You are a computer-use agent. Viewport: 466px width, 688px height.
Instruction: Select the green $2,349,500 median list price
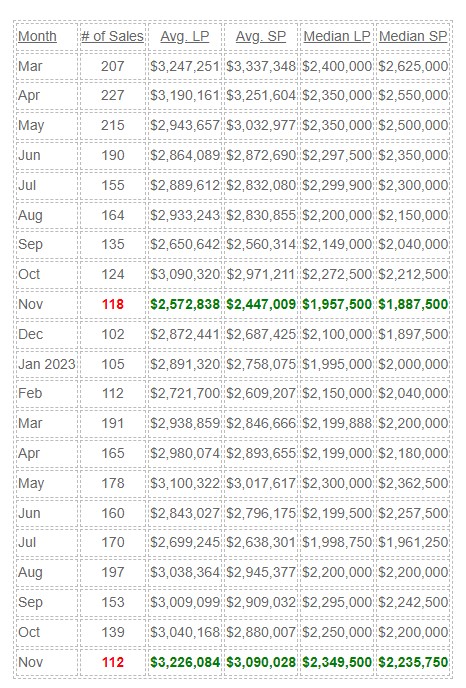pyautogui.click(x=337, y=662)
